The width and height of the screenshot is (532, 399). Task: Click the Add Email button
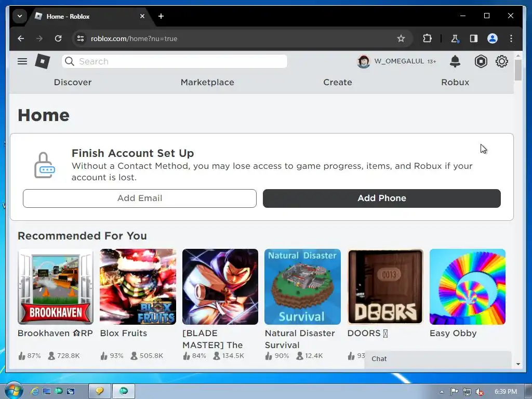pyautogui.click(x=139, y=198)
